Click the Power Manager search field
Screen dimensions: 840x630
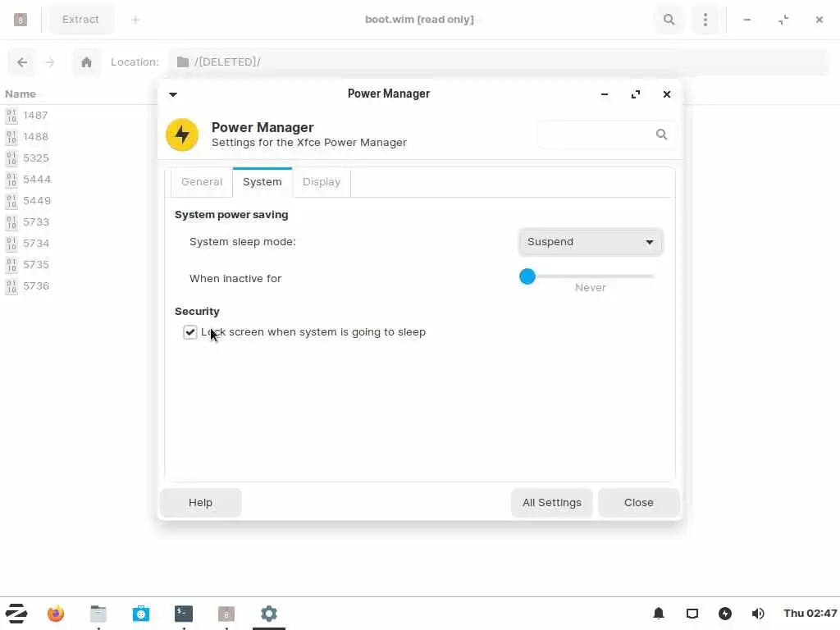(x=605, y=135)
